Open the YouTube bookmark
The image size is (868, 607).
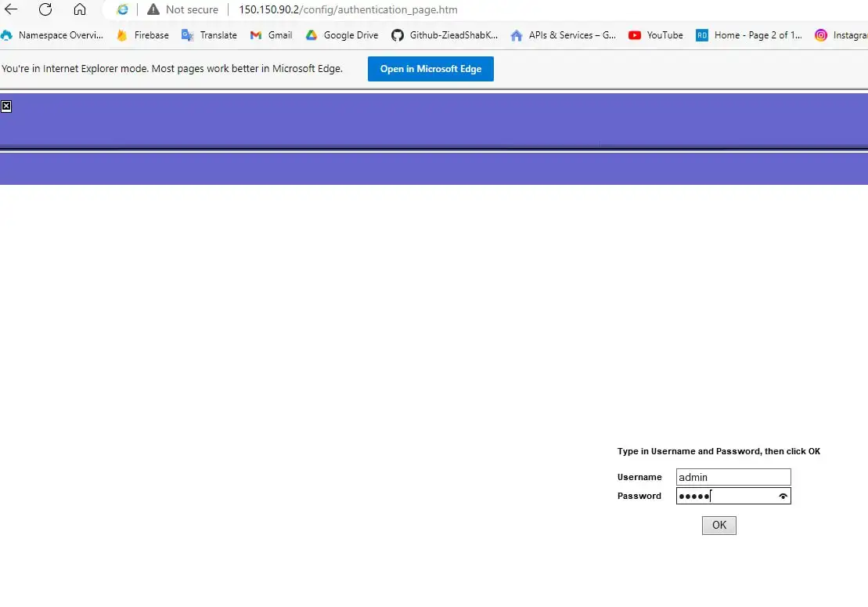(656, 35)
